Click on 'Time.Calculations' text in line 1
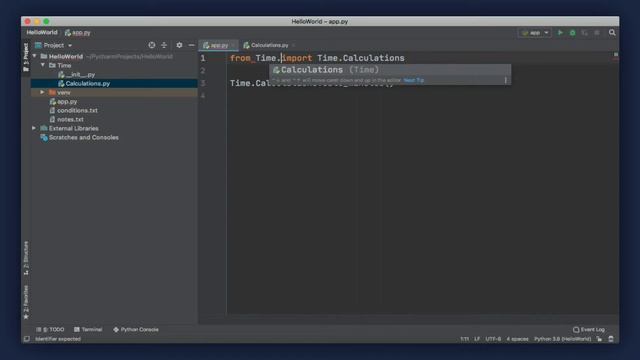The width and height of the screenshot is (640, 360). (x=360, y=58)
